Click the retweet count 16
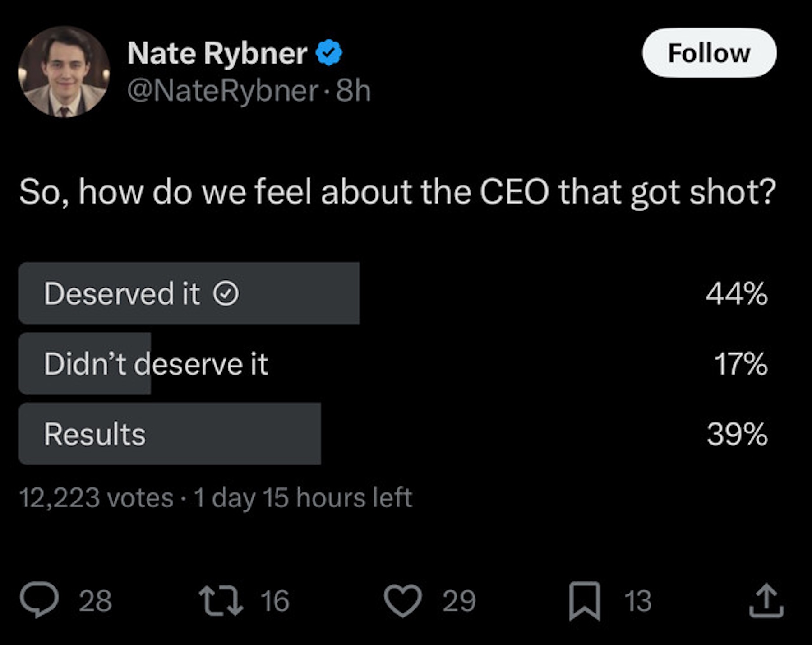This screenshot has height=645, width=812. (275, 601)
